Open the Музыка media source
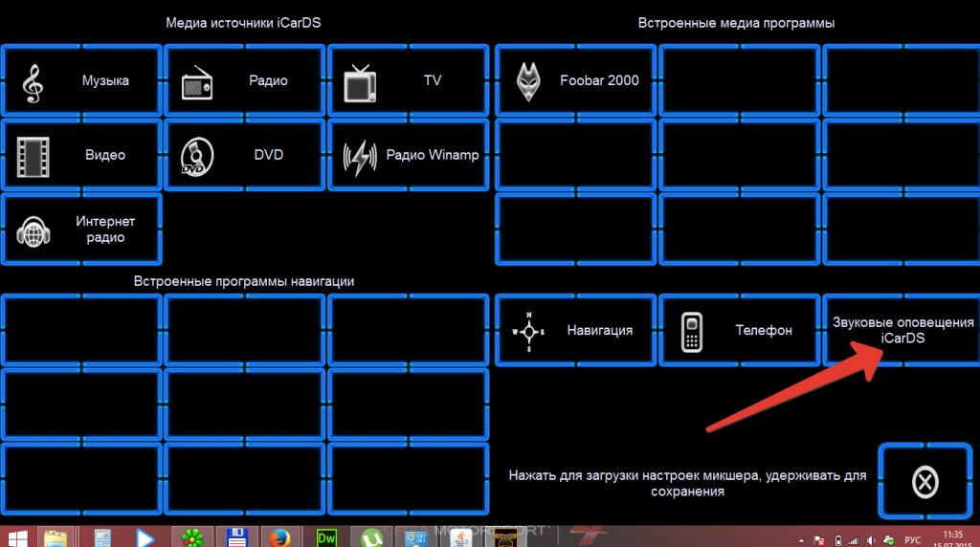Screen dimensions: 980x547 coord(81,81)
